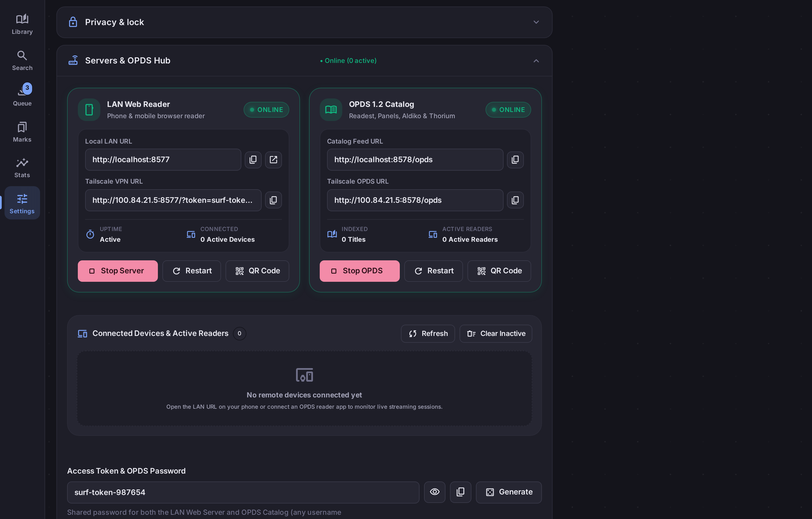812x519 pixels.
Task: Click the Tailscale OPDS URL field
Action: (x=415, y=200)
